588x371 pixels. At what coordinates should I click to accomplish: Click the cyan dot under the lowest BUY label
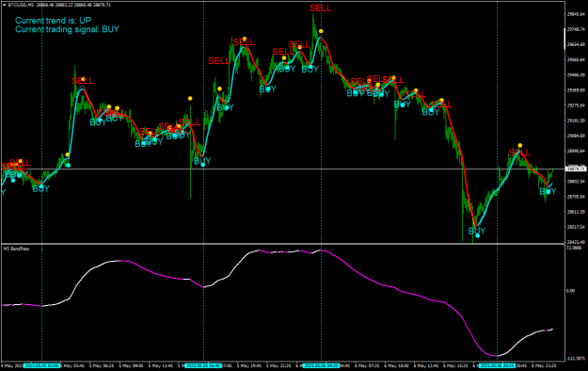pos(477,235)
